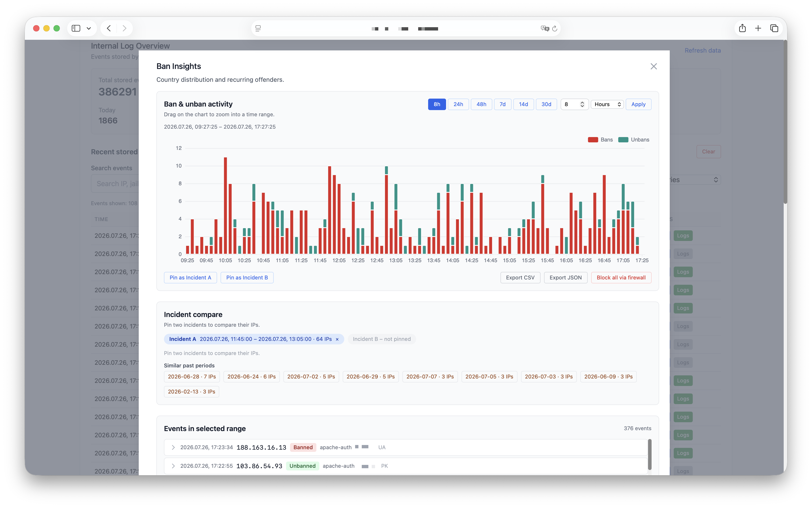812x508 pixels.
Task: Go forward in Safari history
Action: click(124, 28)
